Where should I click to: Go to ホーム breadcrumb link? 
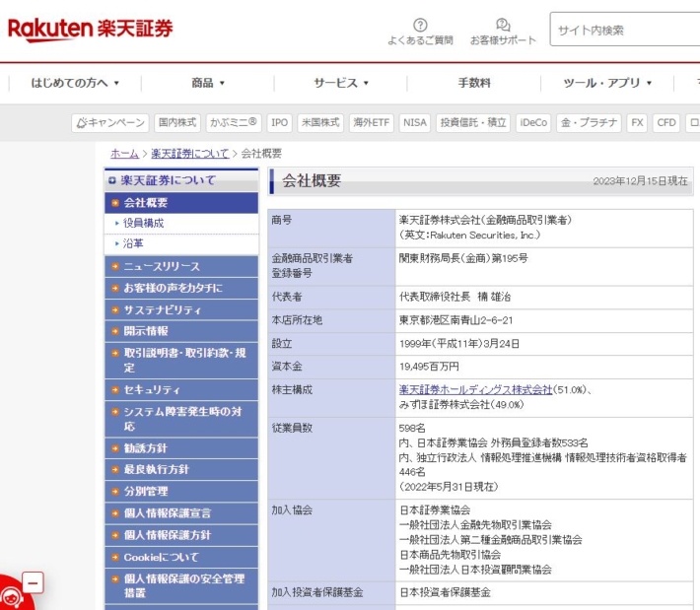pyautogui.click(x=124, y=154)
